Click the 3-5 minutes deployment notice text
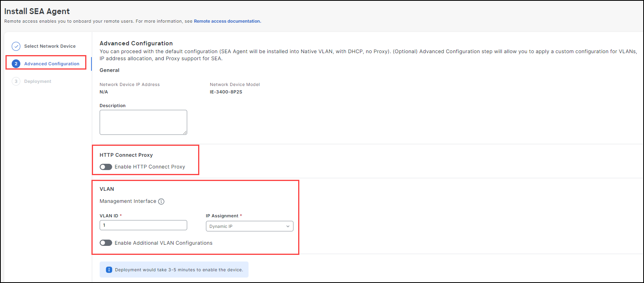644x283 pixels. [179, 270]
